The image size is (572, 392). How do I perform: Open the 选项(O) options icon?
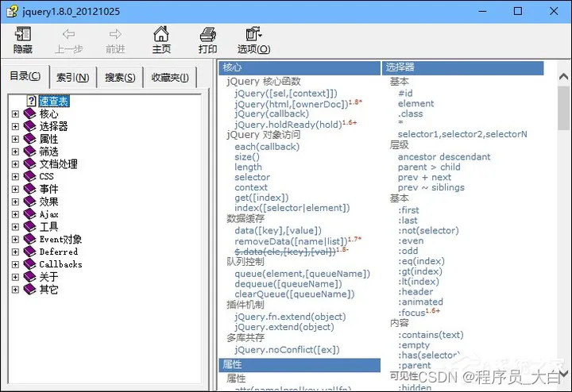pos(253,34)
